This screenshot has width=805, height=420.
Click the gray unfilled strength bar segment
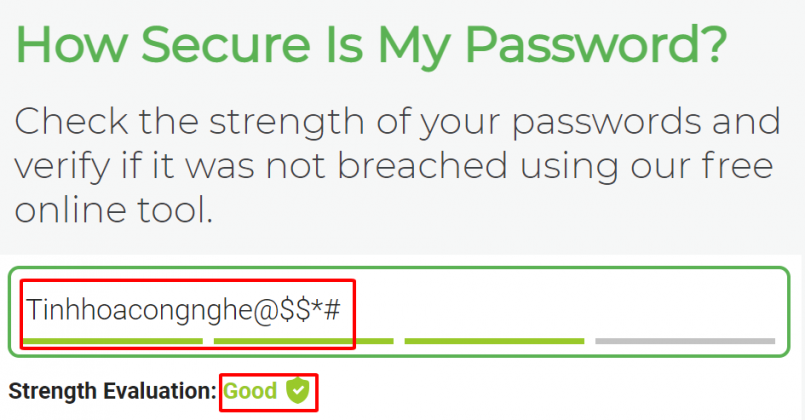pyautogui.click(x=684, y=341)
